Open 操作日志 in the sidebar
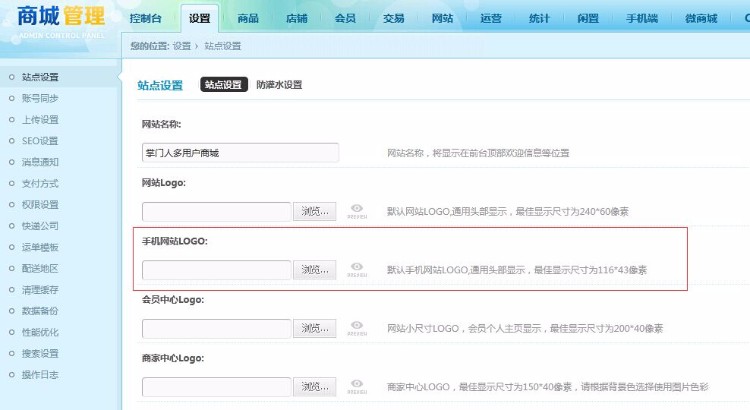 click(40, 375)
